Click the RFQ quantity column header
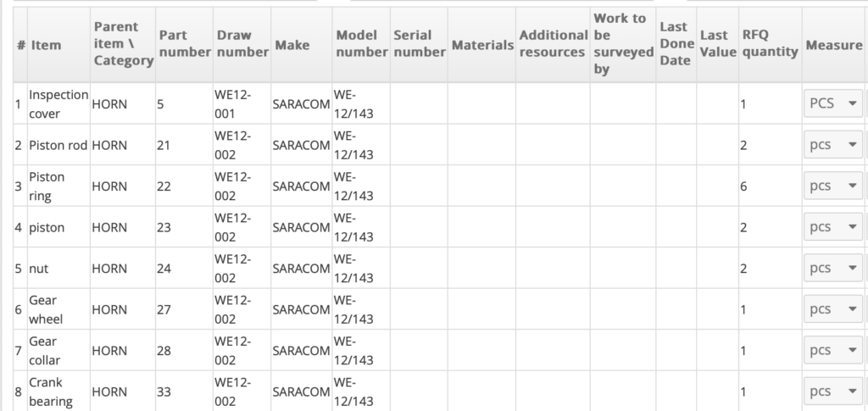The image size is (868, 411). tap(770, 44)
